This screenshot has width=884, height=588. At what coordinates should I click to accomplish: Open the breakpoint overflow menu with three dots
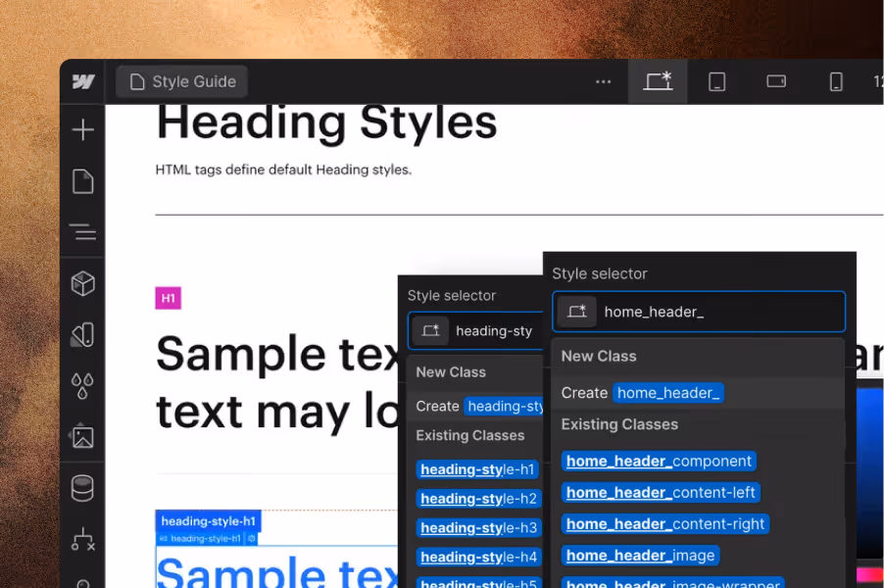tap(603, 81)
